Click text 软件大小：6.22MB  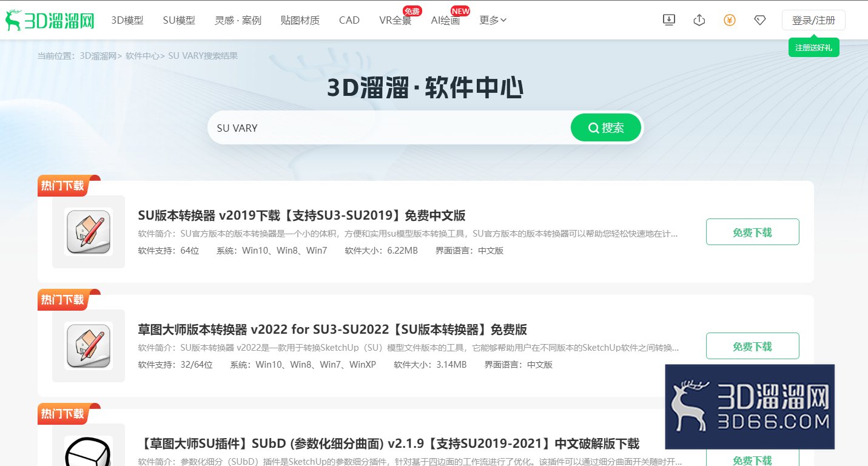point(381,251)
